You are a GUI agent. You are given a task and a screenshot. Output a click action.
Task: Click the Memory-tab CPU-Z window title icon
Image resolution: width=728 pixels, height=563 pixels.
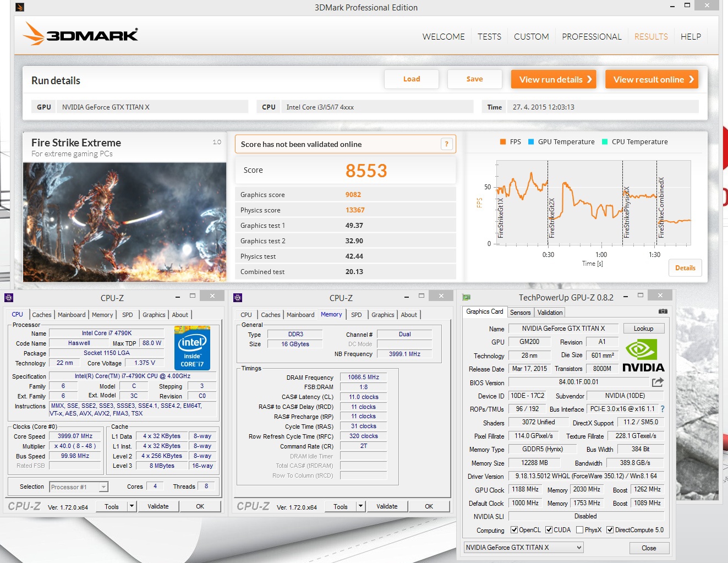pos(238,298)
